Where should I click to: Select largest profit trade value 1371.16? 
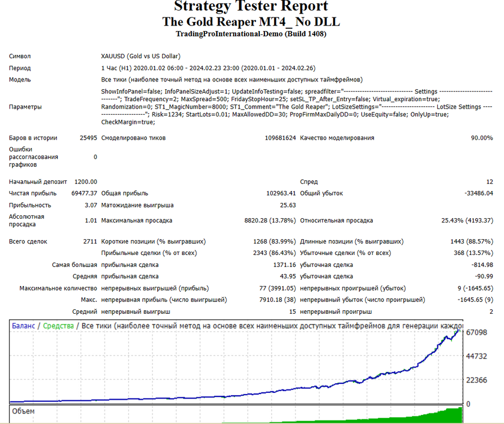click(x=284, y=265)
